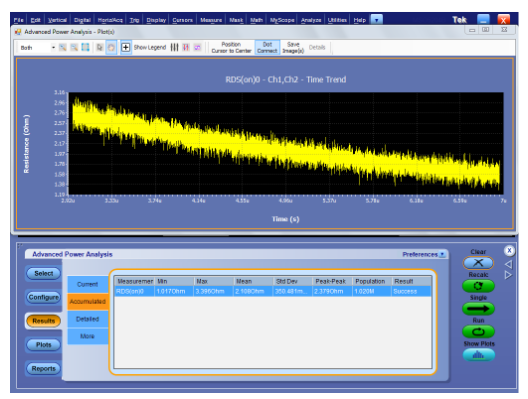Switch to the Accumulated results tab
The image size is (528, 399).
[x=88, y=301]
